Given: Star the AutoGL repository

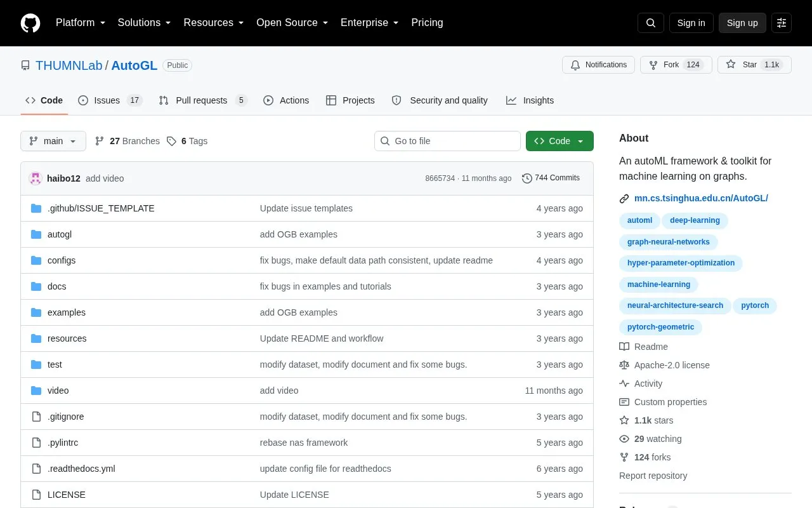Looking at the screenshot, I should (754, 65).
